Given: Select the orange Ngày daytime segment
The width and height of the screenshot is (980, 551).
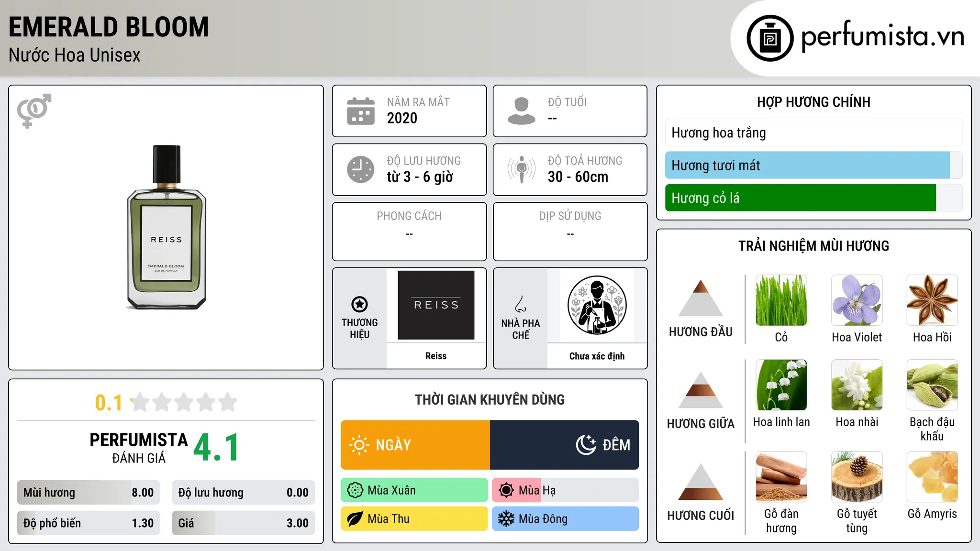Looking at the screenshot, I should coord(415,445).
